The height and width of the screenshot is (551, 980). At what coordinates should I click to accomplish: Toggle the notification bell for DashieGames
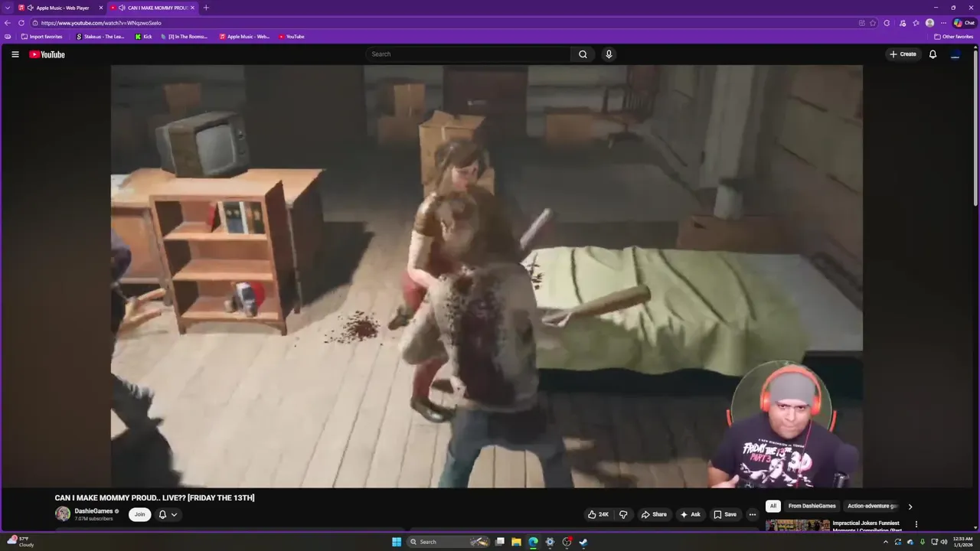162,514
